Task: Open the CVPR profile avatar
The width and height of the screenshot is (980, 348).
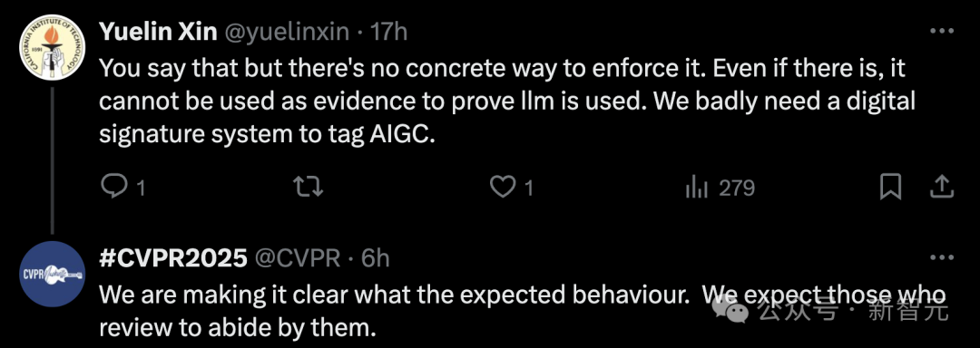Action: point(53,274)
